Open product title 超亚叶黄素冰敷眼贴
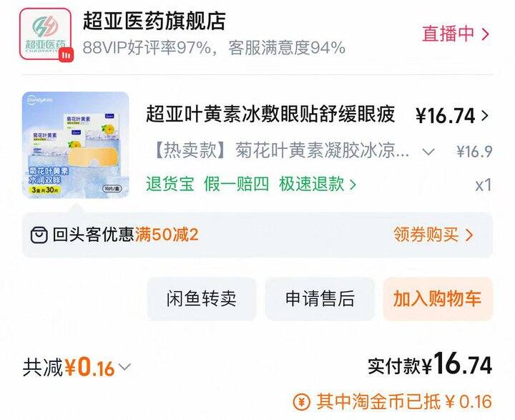The image size is (515, 420). (270, 114)
